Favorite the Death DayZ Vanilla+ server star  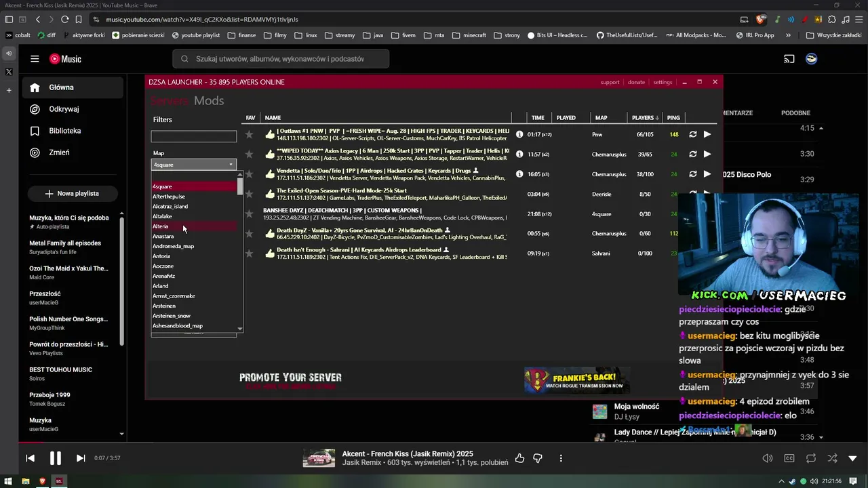coord(249,234)
